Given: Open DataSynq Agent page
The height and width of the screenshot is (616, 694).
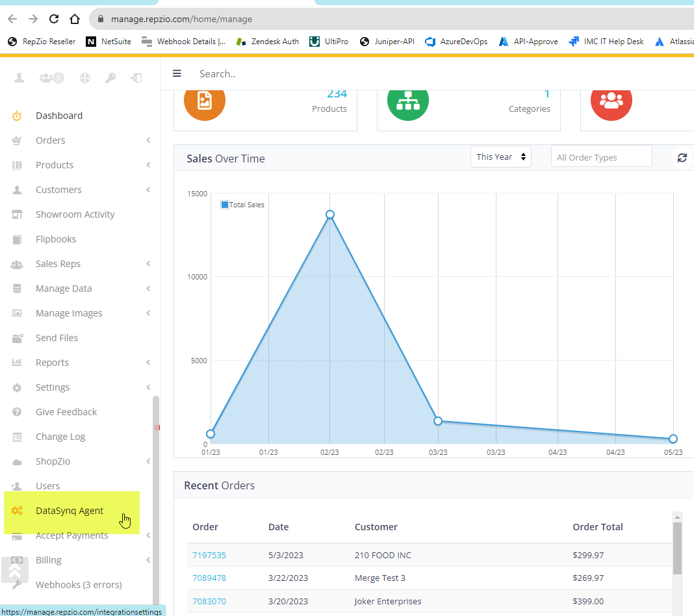Looking at the screenshot, I should [x=70, y=511].
